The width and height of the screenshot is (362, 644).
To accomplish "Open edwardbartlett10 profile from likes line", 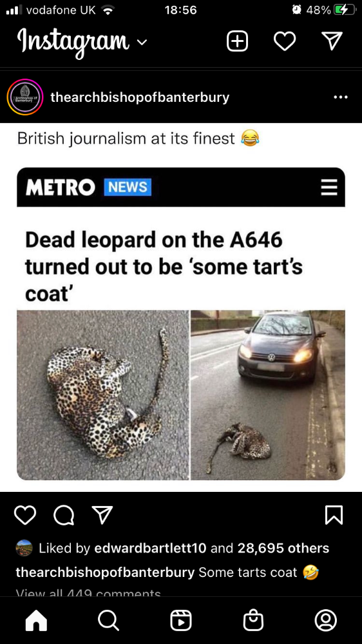I will pyautogui.click(x=150, y=548).
